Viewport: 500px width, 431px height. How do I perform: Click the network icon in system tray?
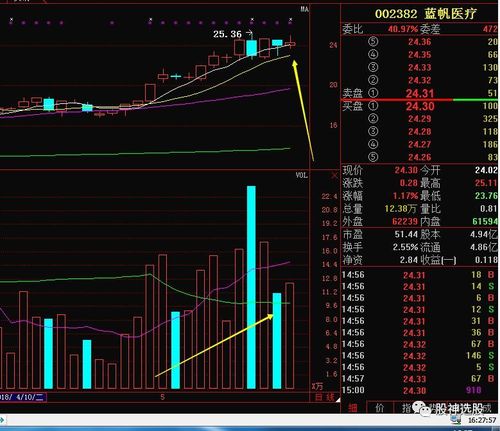[x=457, y=420]
